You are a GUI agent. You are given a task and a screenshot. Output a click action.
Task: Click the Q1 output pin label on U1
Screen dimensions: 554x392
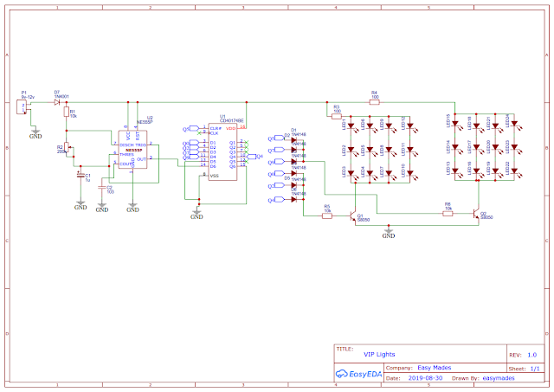coord(232,143)
